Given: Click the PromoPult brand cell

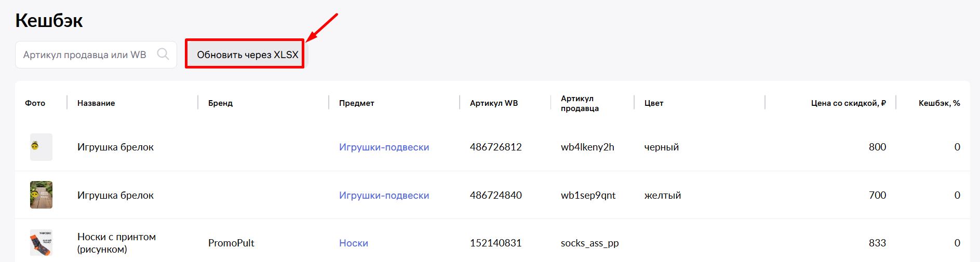Looking at the screenshot, I should pyautogui.click(x=231, y=243).
